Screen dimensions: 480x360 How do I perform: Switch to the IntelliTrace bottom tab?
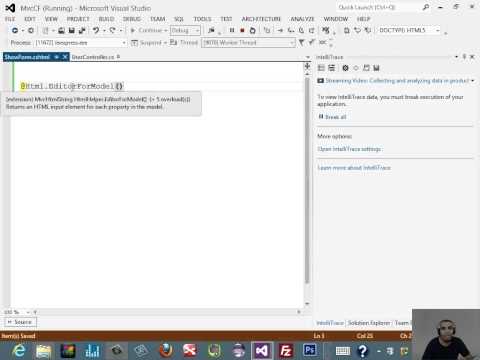tap(330, 323)
